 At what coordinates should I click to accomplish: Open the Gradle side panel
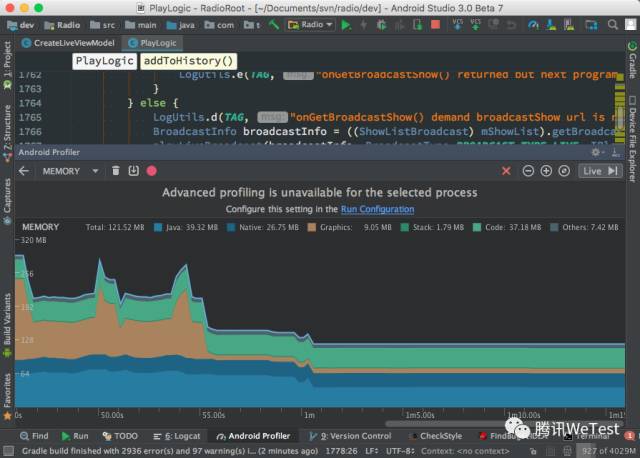click(632, 60)
